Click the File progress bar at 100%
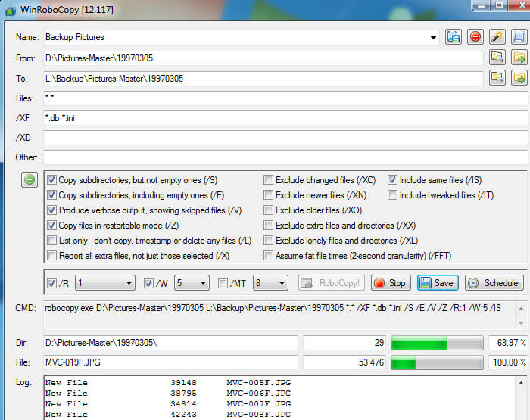Viewport: 530px width, 420px height. 437,362
